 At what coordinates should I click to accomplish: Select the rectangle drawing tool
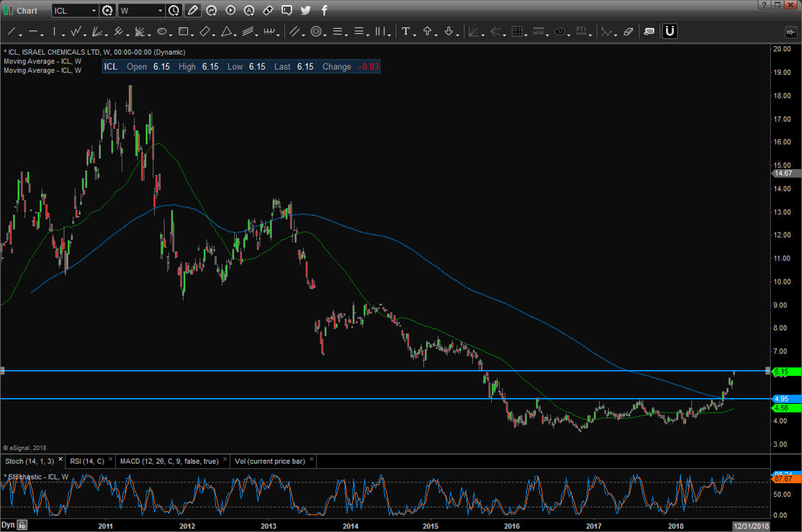pyautogui.click(x=183, y=32)
